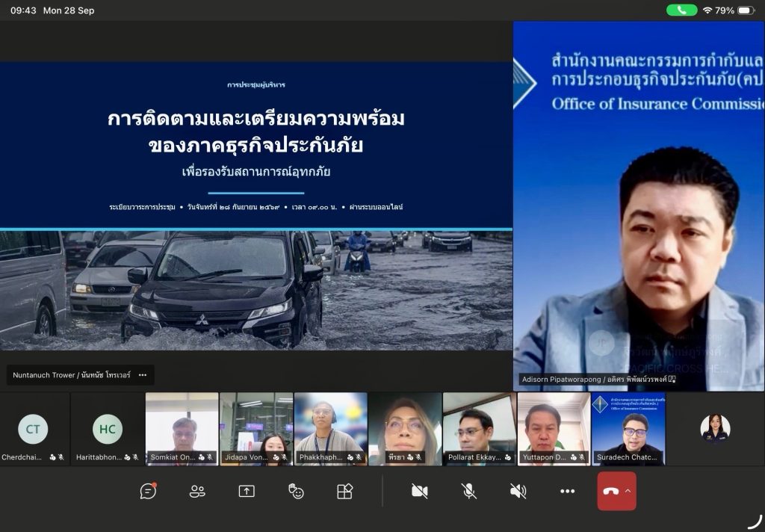Open options next to Nuntanuch Trower name
765x532 pixels.
pos(143,375)
